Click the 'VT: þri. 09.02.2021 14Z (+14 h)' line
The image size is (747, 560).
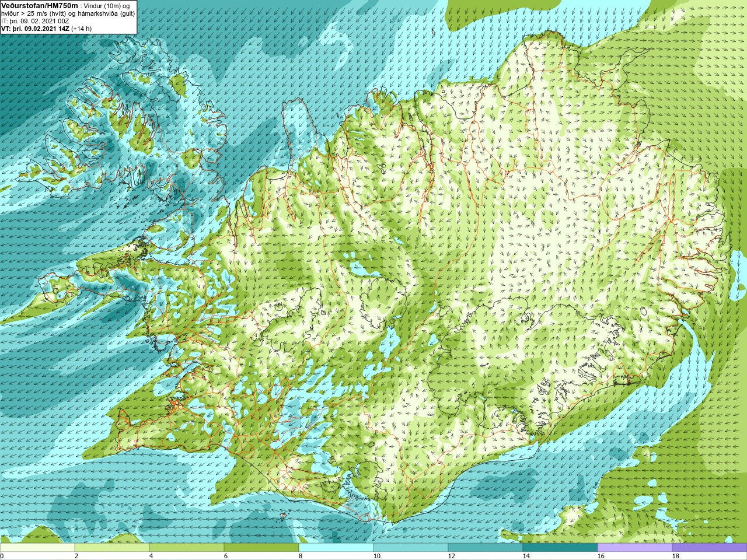(46, 29)
